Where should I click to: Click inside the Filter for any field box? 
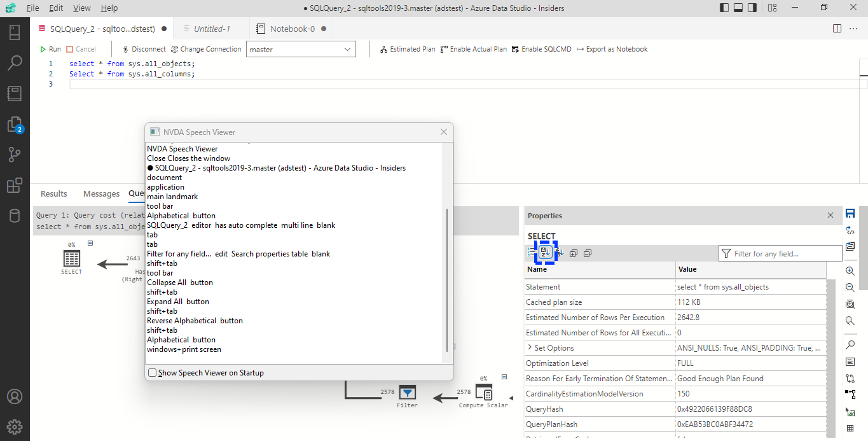click(780, 253)
